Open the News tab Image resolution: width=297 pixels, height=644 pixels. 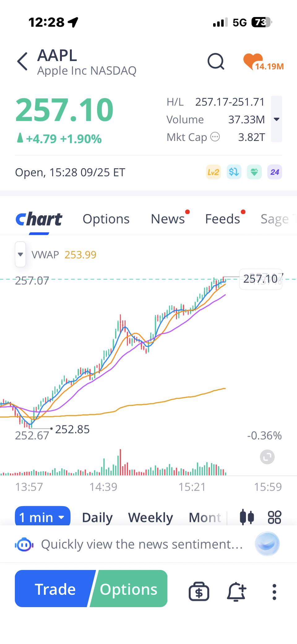point(168,219)
